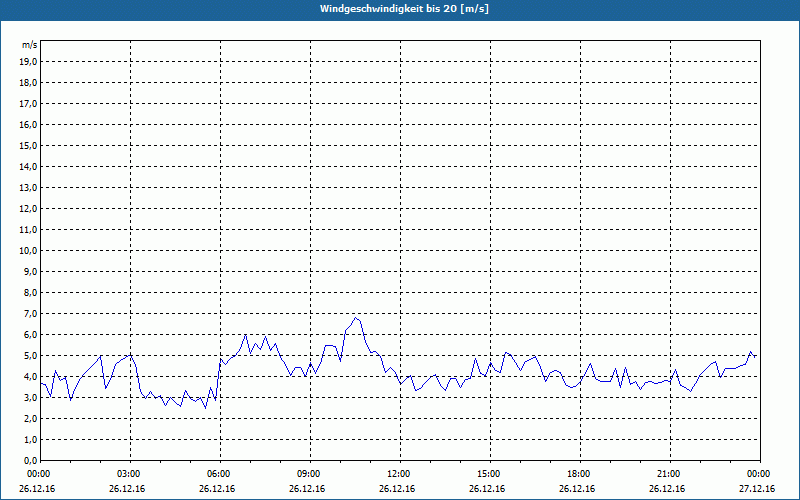Click the "16,0" y-axis value
This screenshot has width=800, height=500.
(28, 124)
